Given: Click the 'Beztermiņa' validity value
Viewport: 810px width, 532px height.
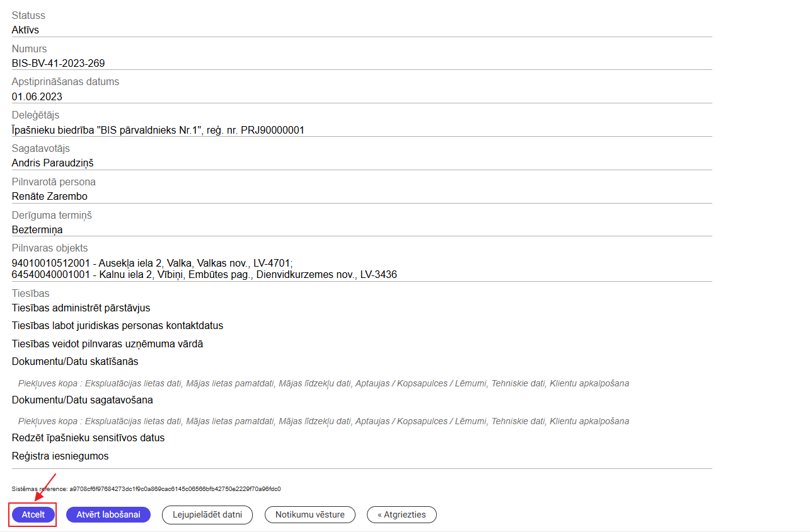Looking at the screenshot, I should tap(37, 229).
